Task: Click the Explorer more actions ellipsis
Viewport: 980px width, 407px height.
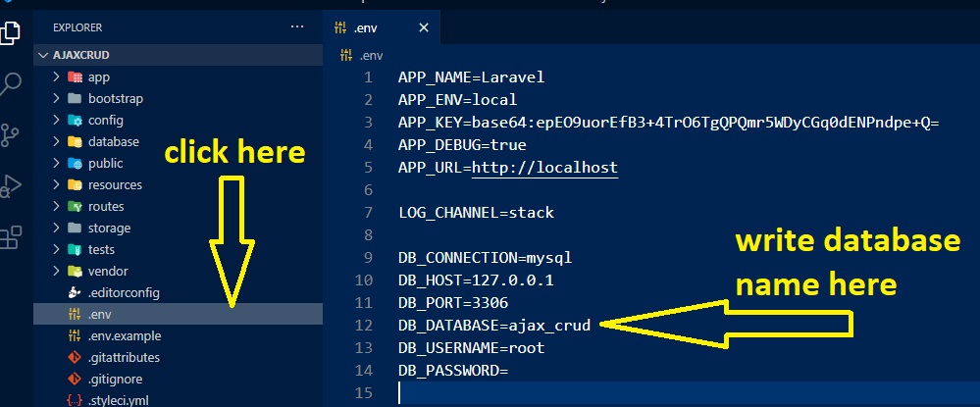Action: (x=298, y=27)
